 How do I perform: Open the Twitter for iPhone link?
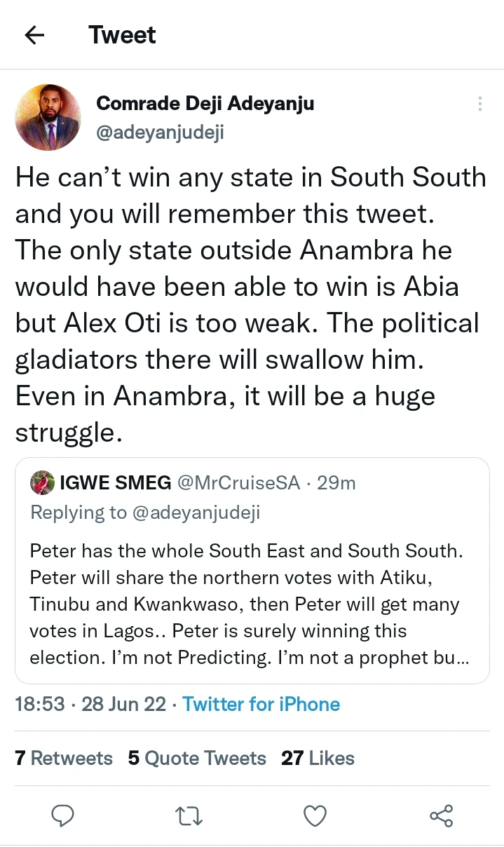261,704
